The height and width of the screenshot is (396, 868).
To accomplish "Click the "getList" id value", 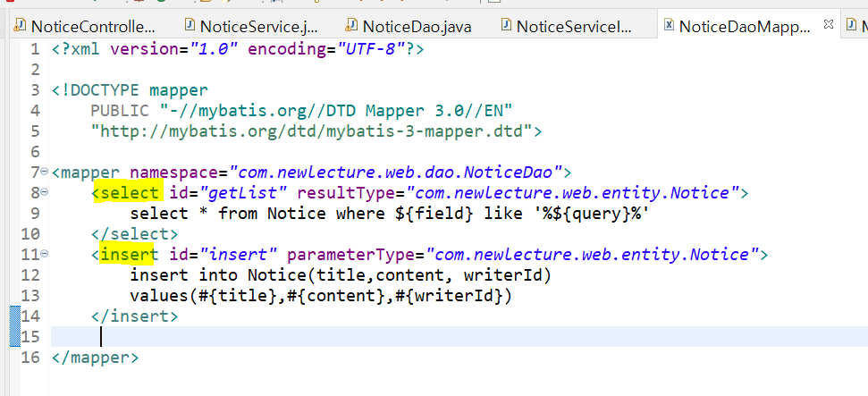I will [244, 193].
